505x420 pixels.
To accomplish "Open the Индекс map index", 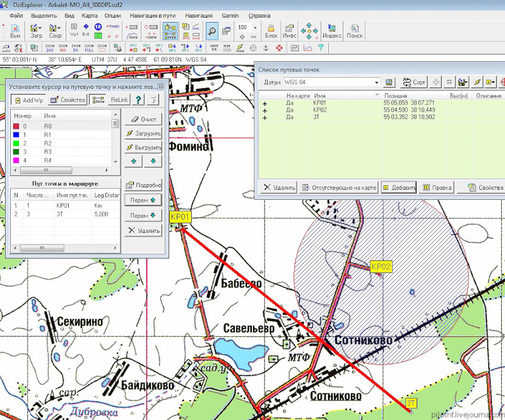I will coord(332,32).
